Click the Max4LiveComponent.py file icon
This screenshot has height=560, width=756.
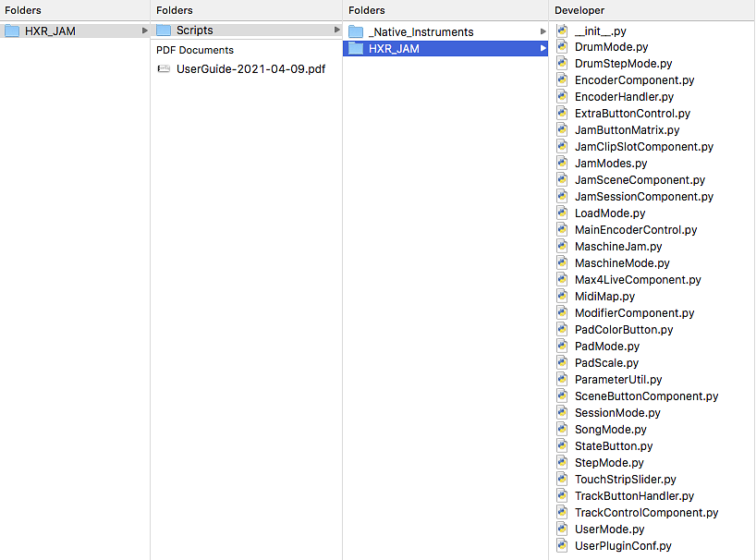(x=562, y=279)
